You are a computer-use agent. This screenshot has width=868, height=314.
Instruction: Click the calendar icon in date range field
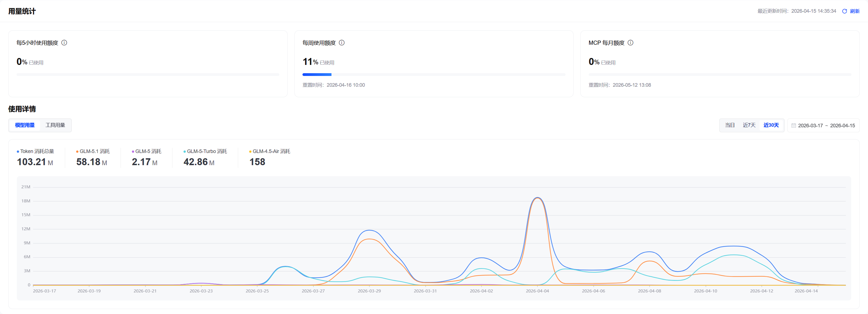click(793, 125)
